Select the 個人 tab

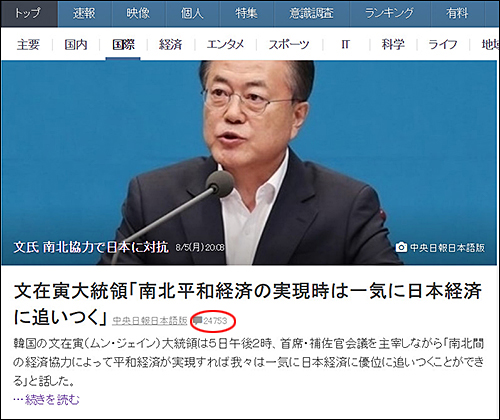coord(192,14)
